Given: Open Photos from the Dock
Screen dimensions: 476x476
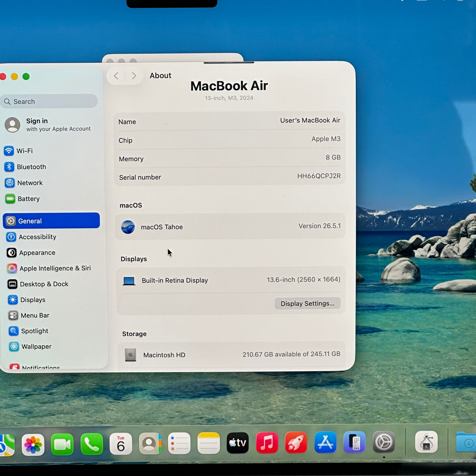Looking at the screenshot, I should point(33,444).
